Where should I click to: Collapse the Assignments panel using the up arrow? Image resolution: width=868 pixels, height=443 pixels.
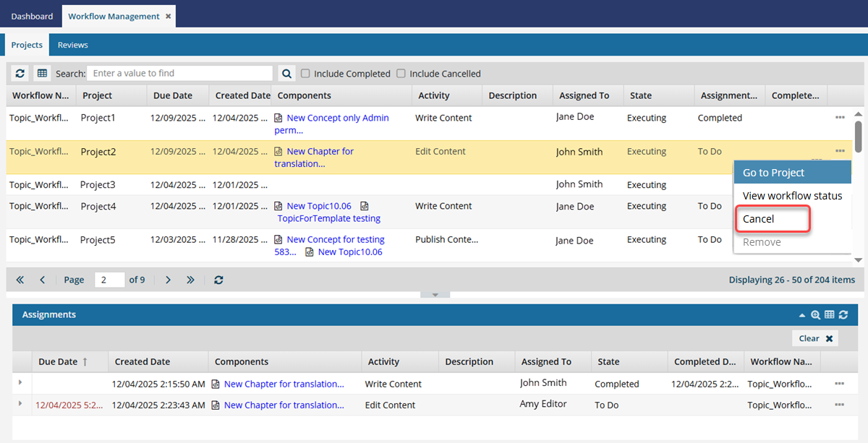(x=801, y=315)
